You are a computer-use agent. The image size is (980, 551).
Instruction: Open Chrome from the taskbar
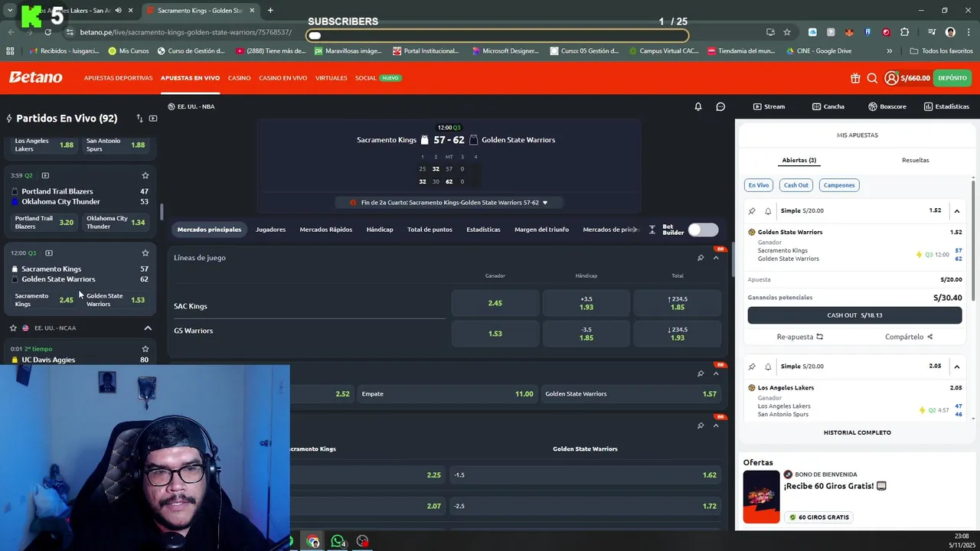[x=313, y=541]
